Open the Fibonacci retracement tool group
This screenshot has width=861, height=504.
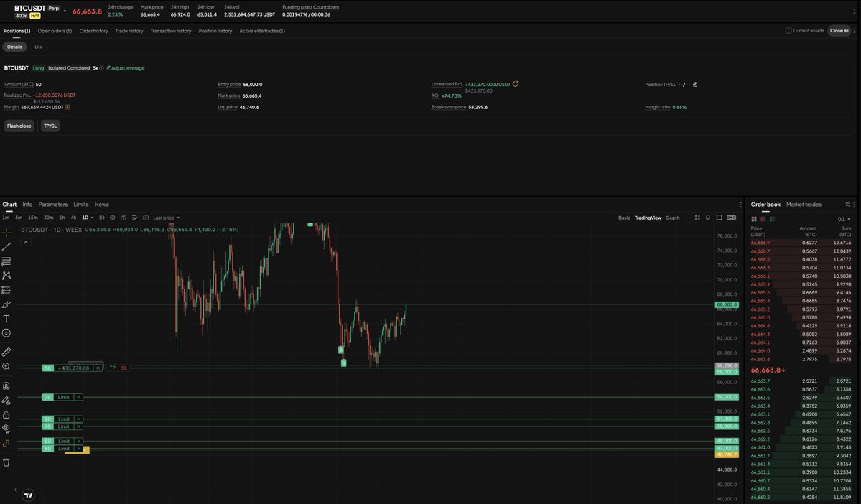pos(6,261)
